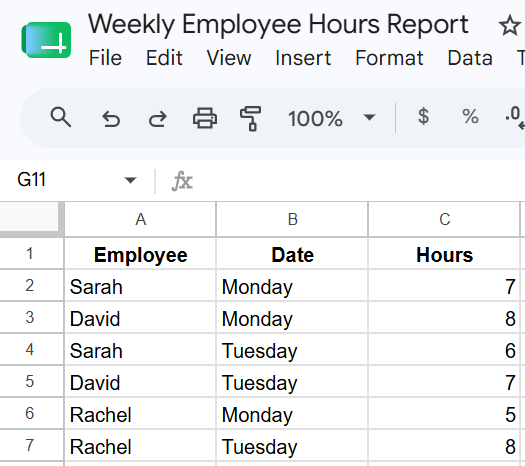The height and width of the screenshot is (466, 525).
Task: Star the Weekly Employee Hours Report document
Action: 509,25
